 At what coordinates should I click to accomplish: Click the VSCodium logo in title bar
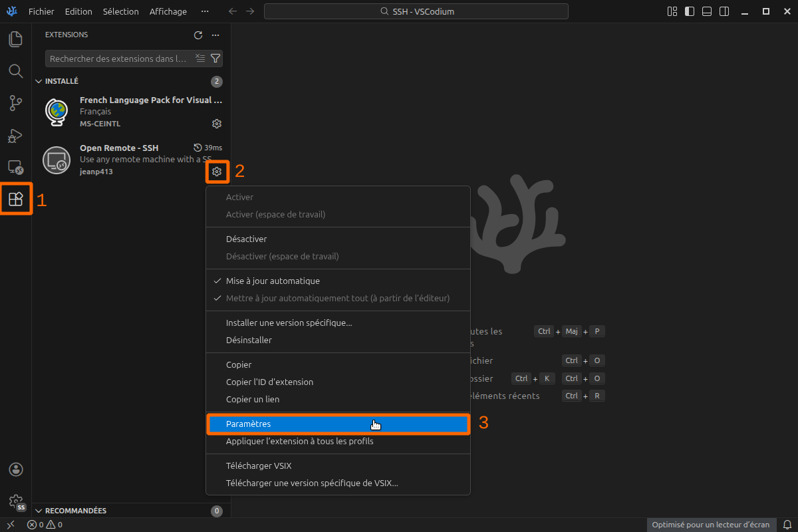[12, 11]
